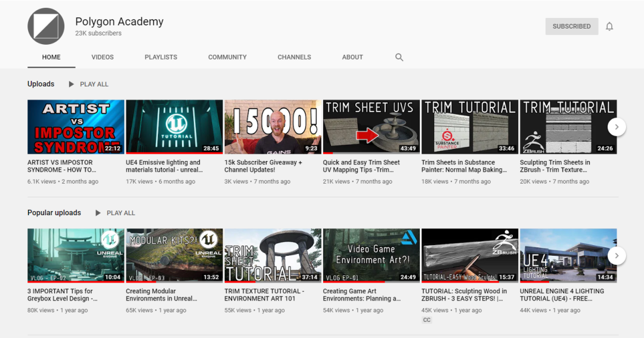Open the Artist vs Impostor Syndrome thumbnail

click(x=76, y=127)
